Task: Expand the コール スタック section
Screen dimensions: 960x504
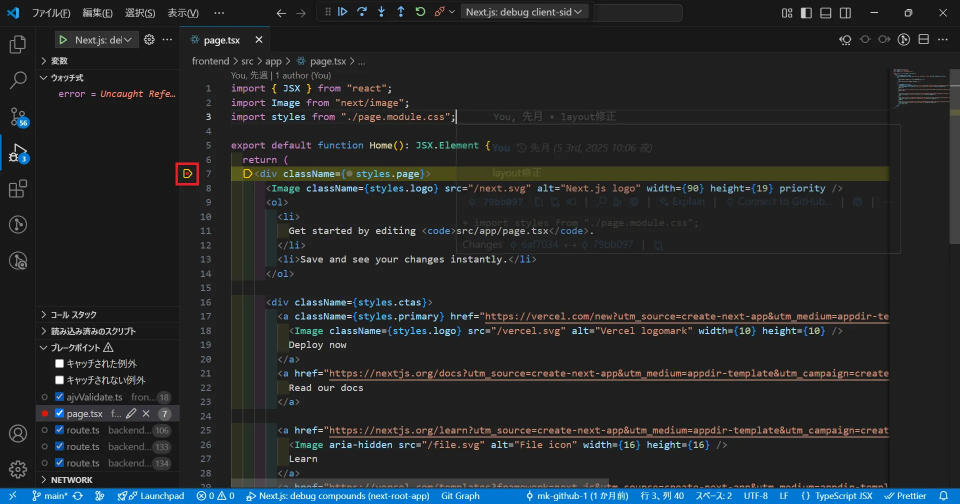Action: pyautogui.click(x=108, y=315)
